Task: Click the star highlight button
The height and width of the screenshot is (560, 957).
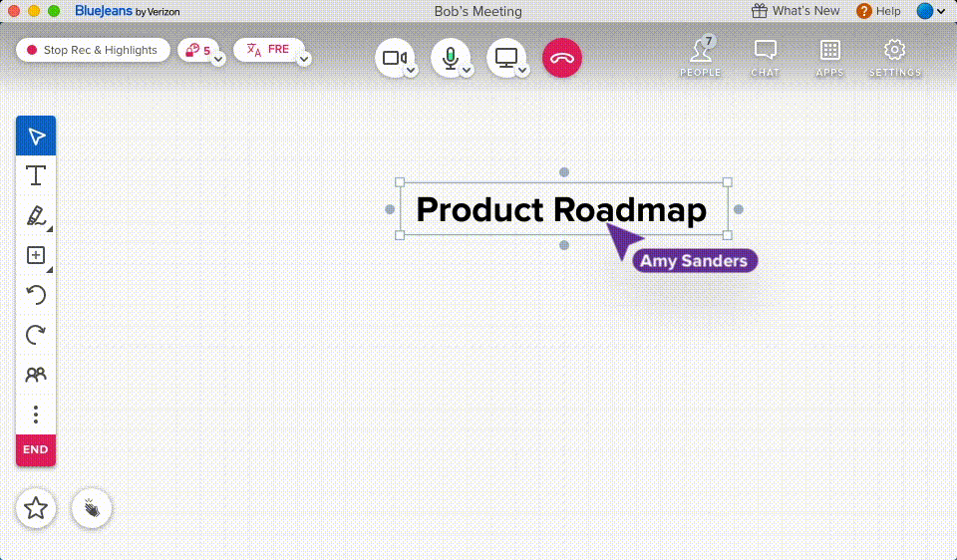Action: (36, 507)
